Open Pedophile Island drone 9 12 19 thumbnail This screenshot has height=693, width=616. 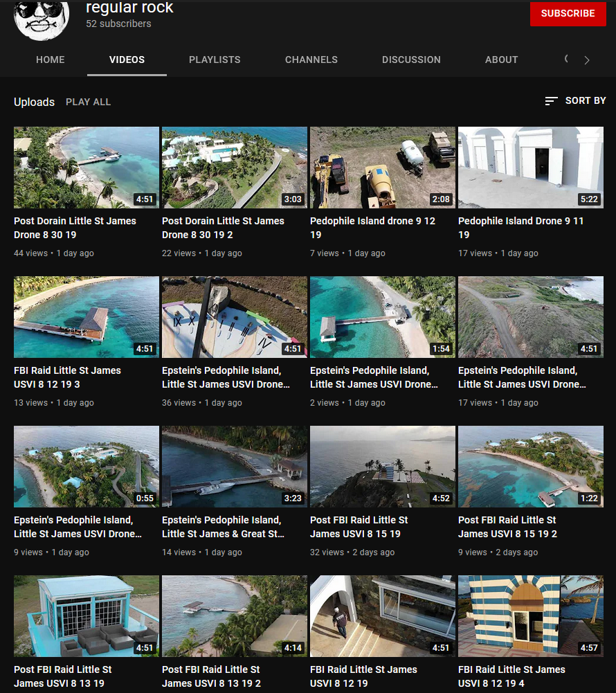pyautogui.click(x=383, y=168)
